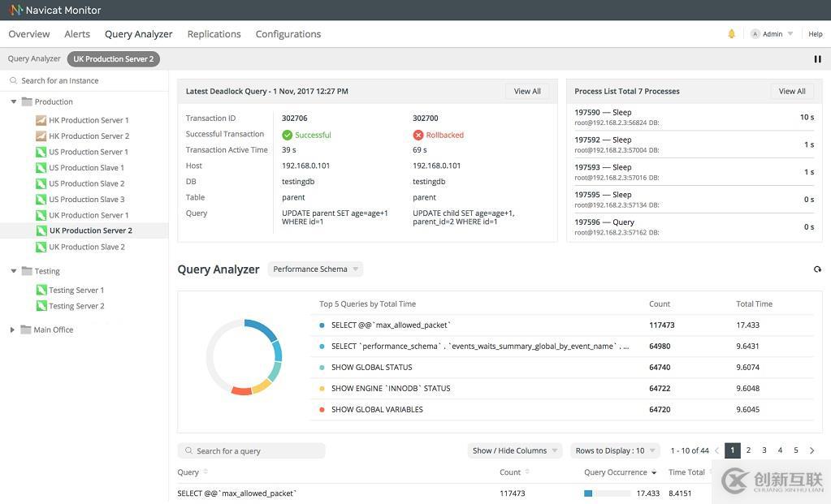
Task: Switch to the Query Analyzer tab
Action: click(x=138, y=34)
